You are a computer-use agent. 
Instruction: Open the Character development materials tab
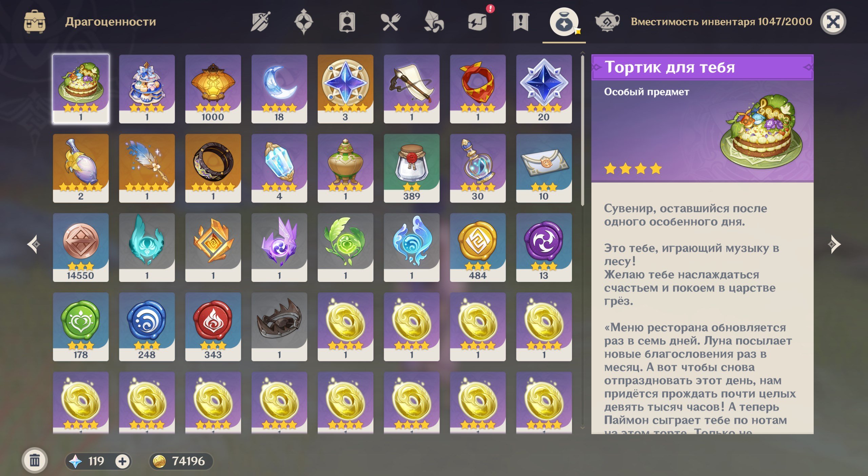coord(347,21)
